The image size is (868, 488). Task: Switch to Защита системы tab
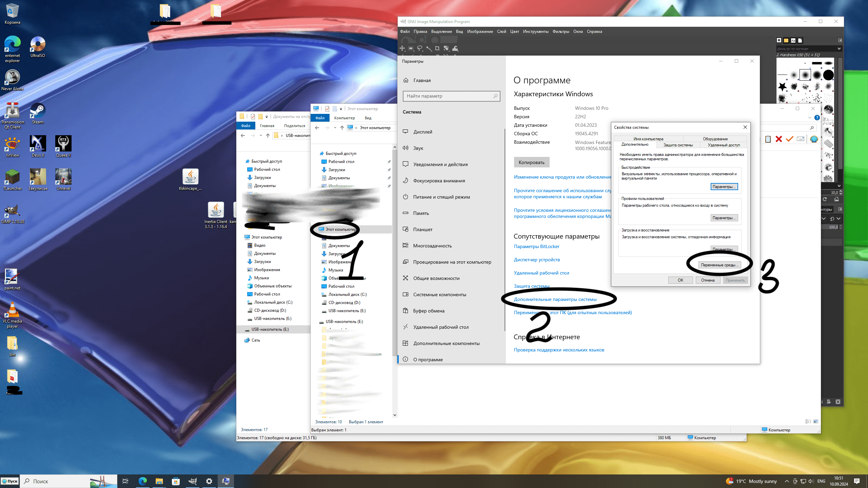point(678,145)
